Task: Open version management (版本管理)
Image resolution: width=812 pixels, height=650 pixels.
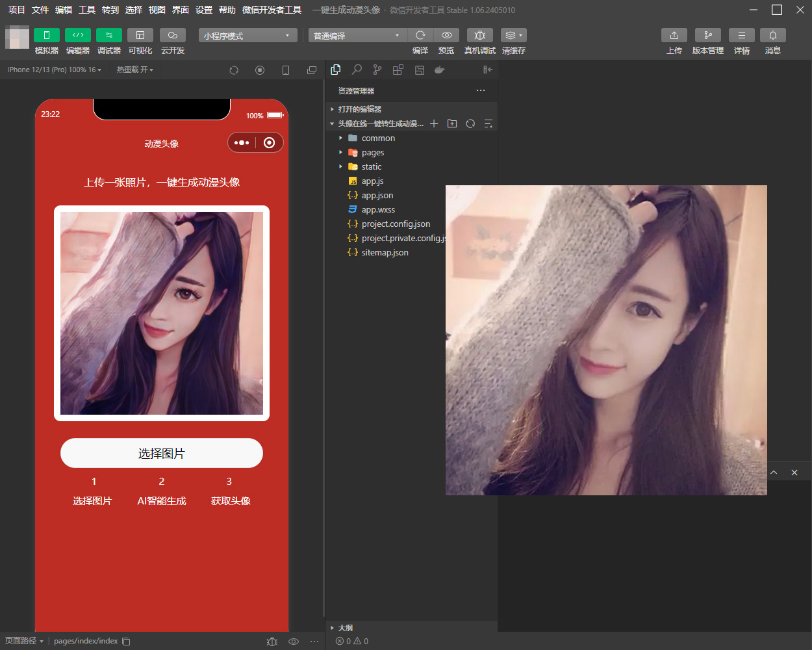Action: point(708,35)
